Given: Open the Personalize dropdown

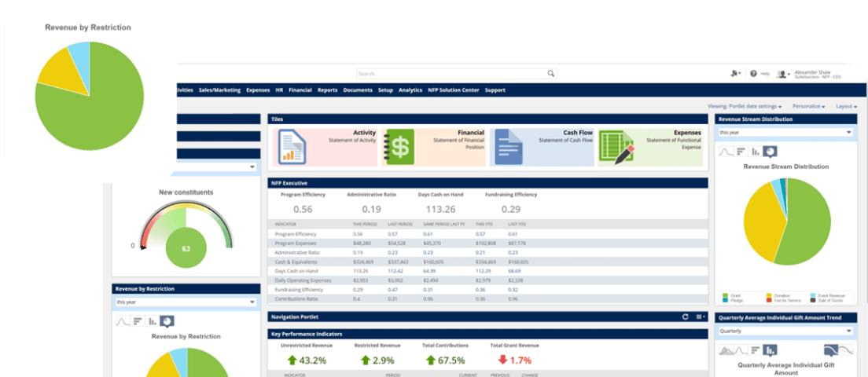Looking at the screenshot, I should point(809,106).
